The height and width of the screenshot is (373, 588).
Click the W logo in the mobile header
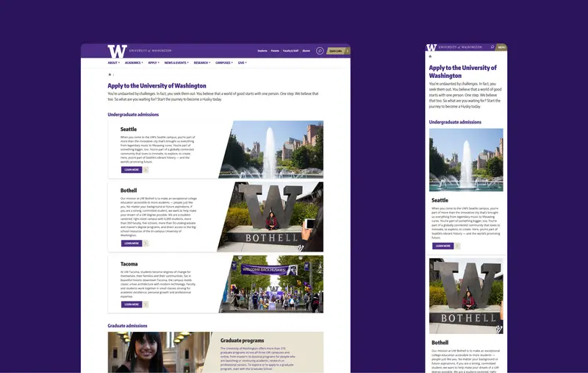pyautogui.click(x=431, y=47)
